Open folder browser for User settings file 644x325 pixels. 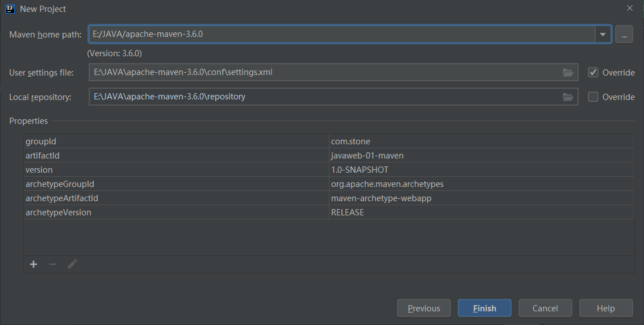567,72
